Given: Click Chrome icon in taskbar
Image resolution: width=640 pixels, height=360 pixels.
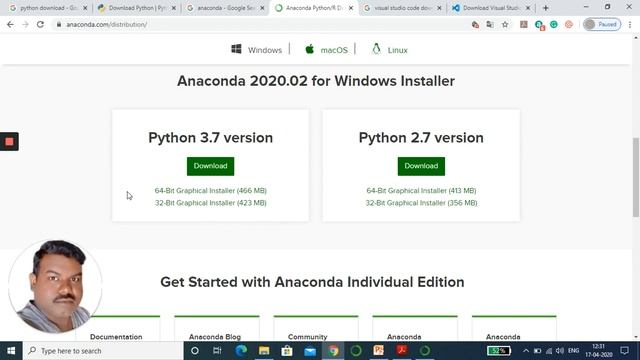Looking at the screenshot, I should (333, 351).
